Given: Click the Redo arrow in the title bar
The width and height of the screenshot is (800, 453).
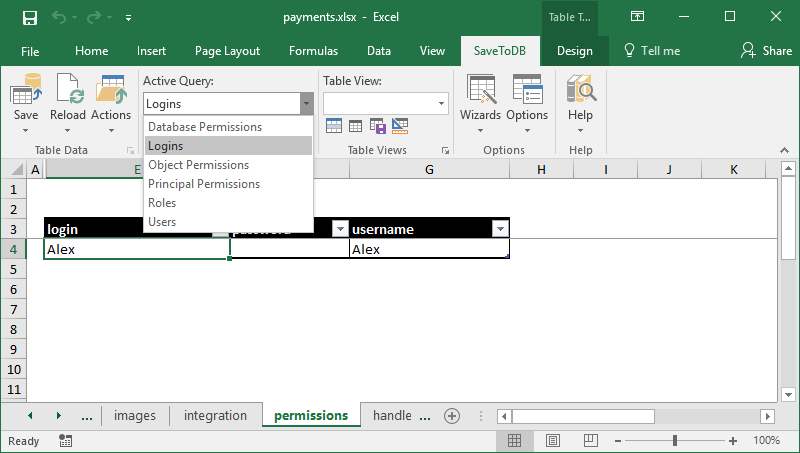Looking at the screenshot, I should [94, 17].
